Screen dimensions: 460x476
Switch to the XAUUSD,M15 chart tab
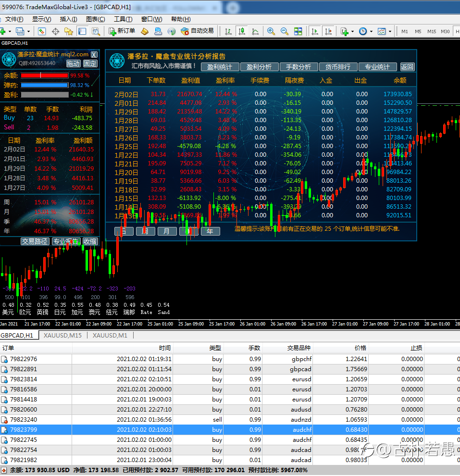click(63, 336)
